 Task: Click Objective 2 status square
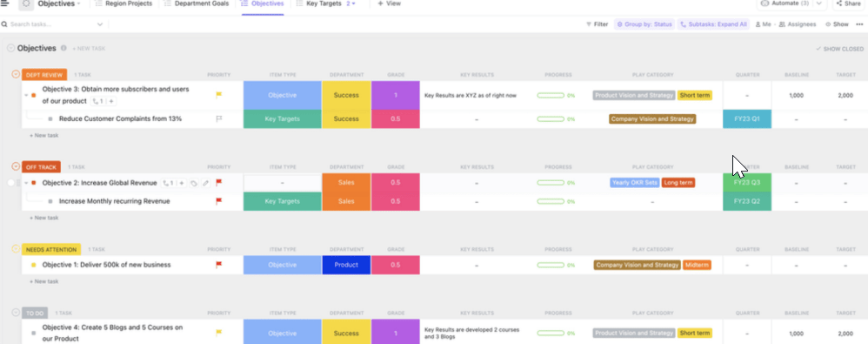34,183
